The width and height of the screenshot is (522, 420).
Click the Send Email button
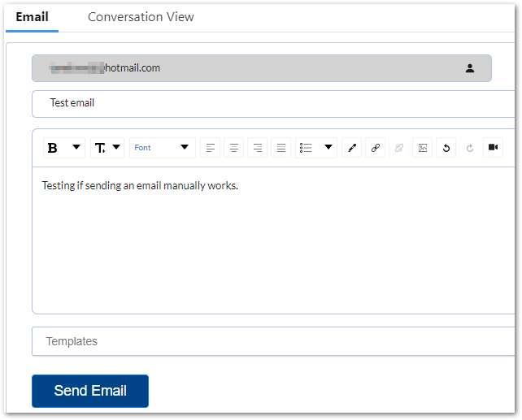(90, 391)
